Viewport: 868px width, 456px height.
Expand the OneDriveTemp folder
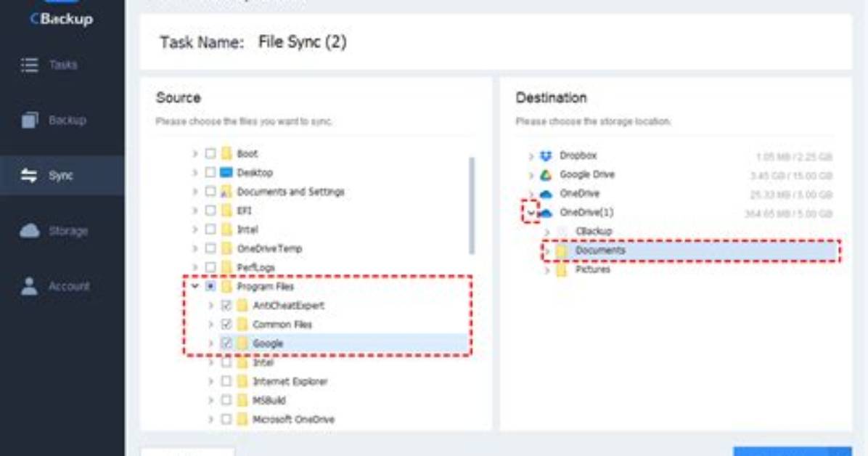coord(195,248)
